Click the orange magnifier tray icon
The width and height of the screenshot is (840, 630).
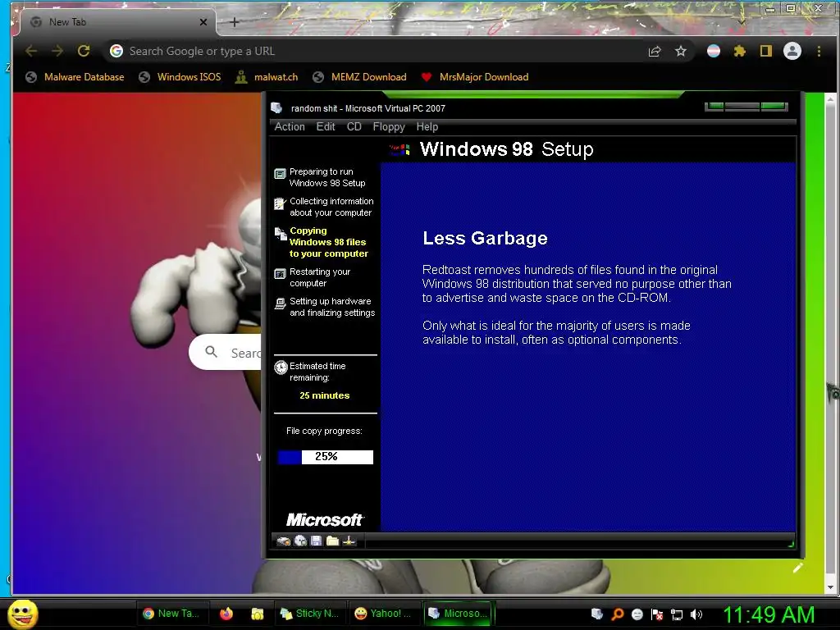pyautogui.click(x=617, y=614)
